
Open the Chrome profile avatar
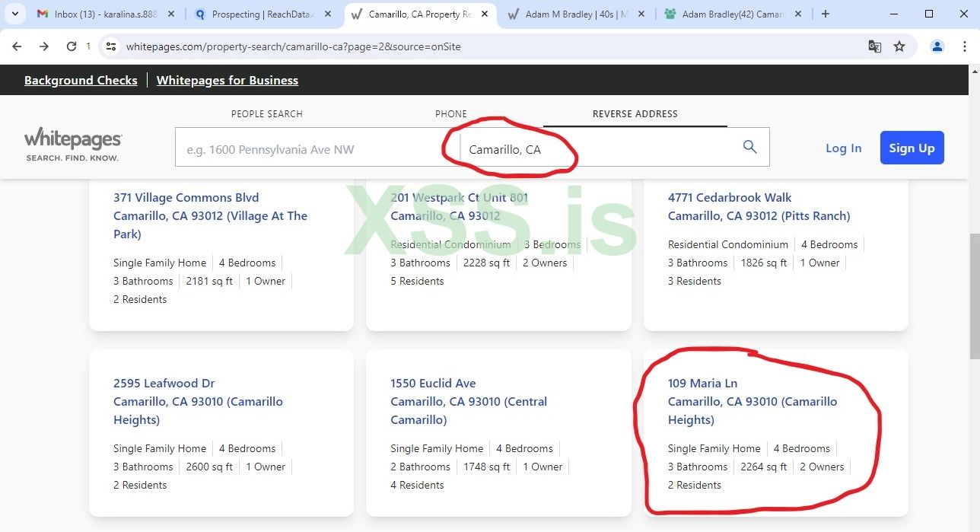point(937,46)
